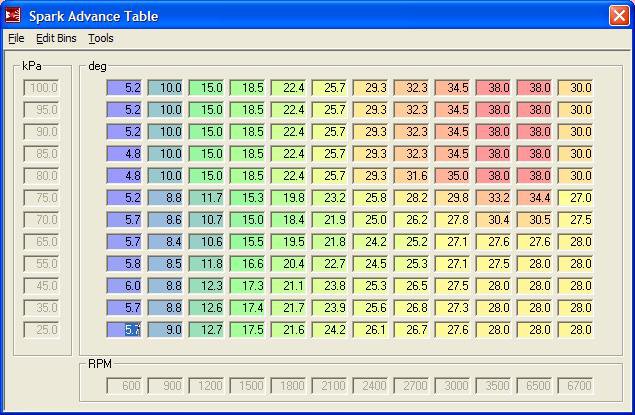Open the Edit Bins menu
635x415 pixels.
56,38
